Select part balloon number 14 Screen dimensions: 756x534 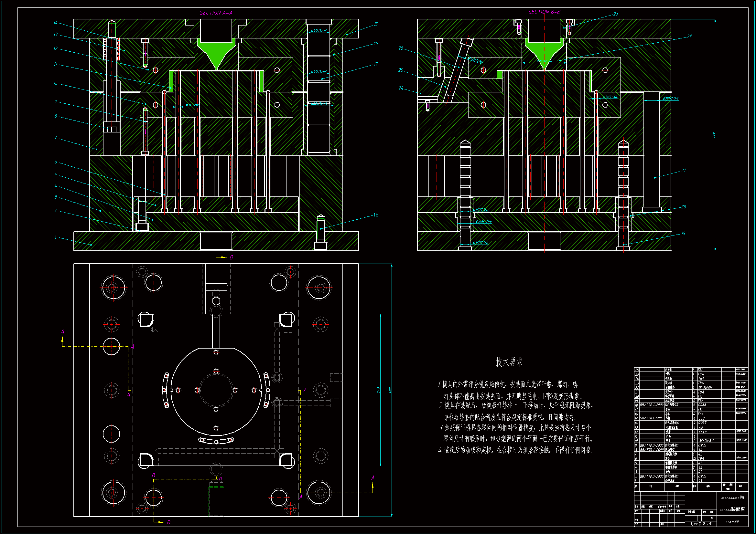55,23
